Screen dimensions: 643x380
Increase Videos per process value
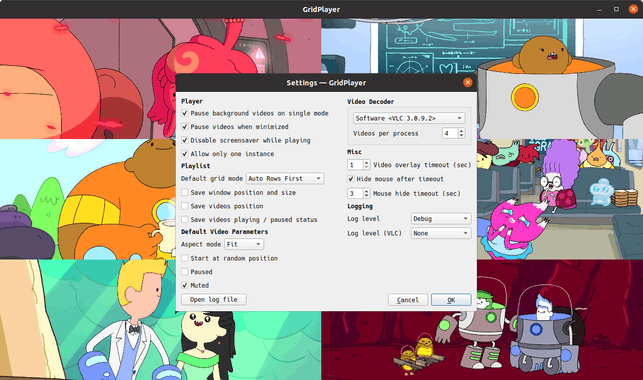pos(461,130)
